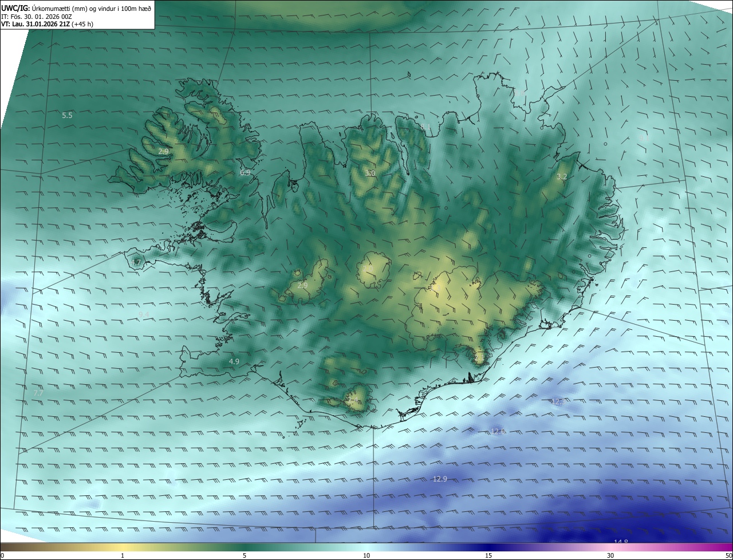Screen dimensions: 733x560
Task: Click the 3.2 value label in east Iceland
Action: [562, 177]
